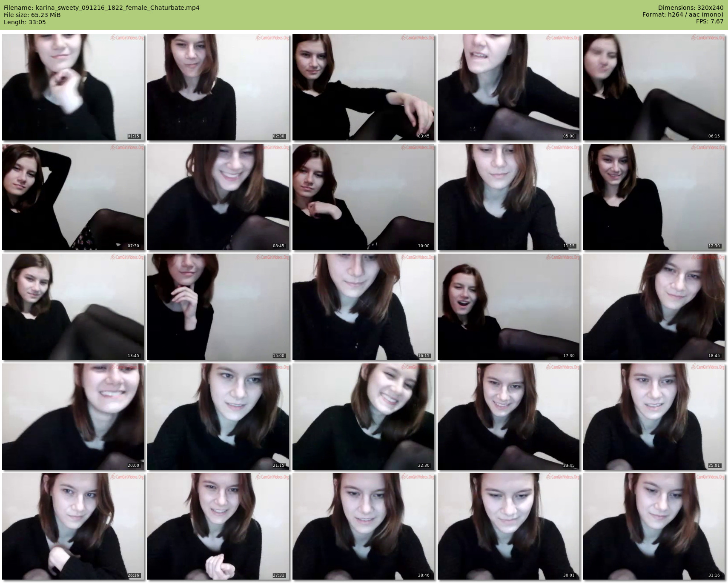Click the thumbnail timestamped 01:15
The width and height of the screenshot is (728, 583).
(73, 87)
